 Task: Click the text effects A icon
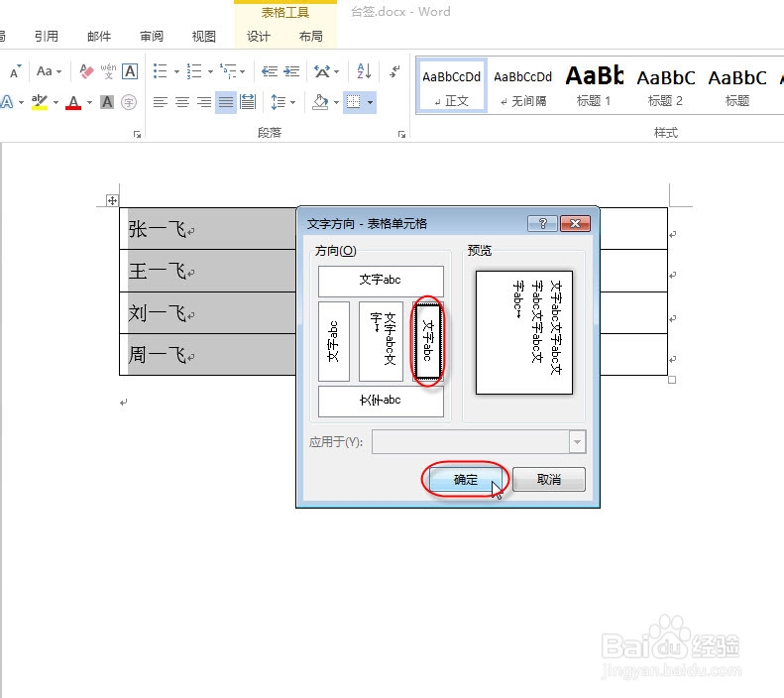7,102
